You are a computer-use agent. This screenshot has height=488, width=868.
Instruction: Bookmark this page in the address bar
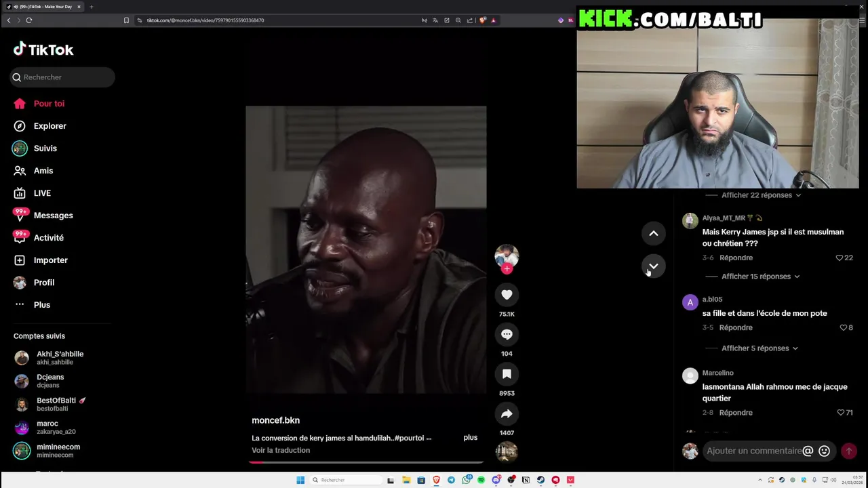point(126,20)
